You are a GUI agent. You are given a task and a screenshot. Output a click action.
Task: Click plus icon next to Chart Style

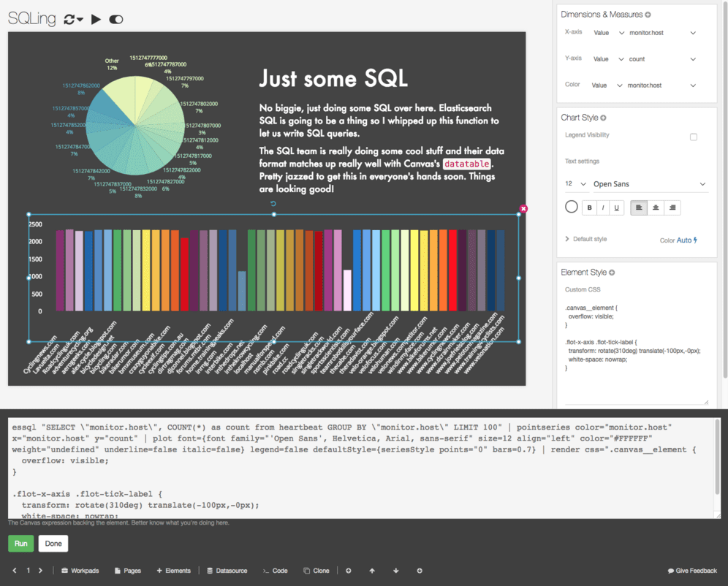pyautogui.click(x=603, y=118)
